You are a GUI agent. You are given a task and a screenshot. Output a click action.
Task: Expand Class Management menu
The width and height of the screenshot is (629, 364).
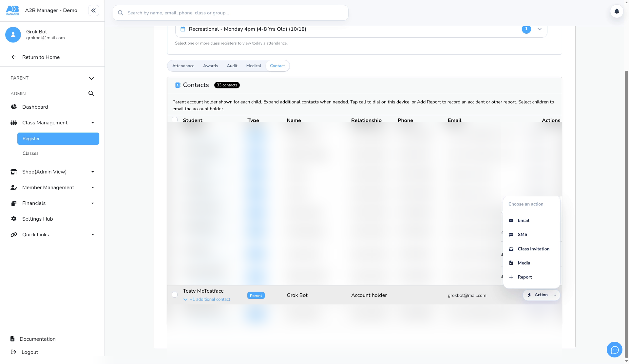tap(52, 123)
